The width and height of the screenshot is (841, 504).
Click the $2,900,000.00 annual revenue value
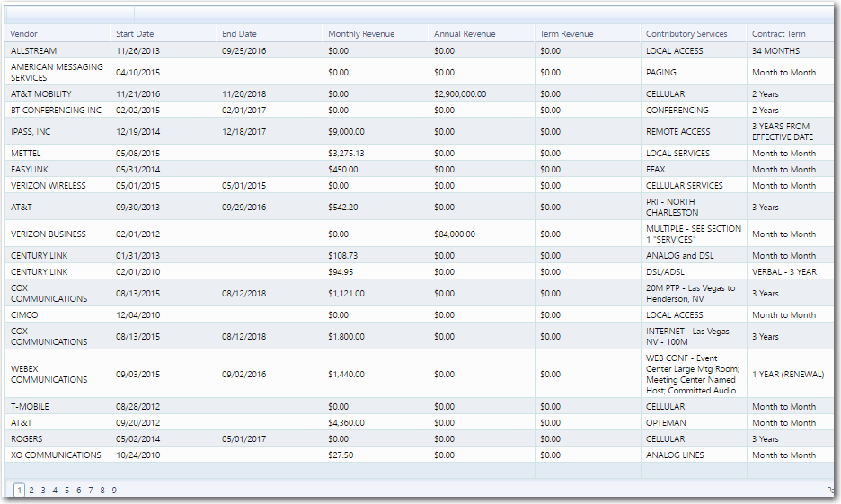pyautogui.click(x=460, y=93)
